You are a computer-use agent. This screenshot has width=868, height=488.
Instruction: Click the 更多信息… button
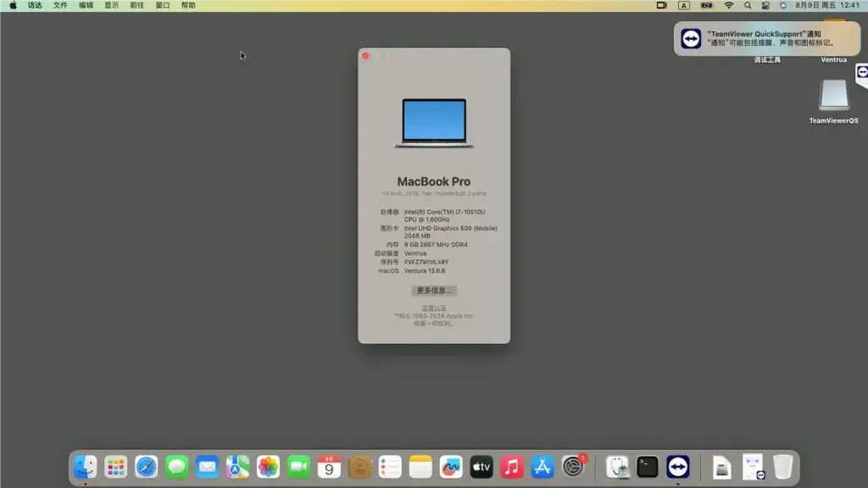tap(434, 291)
